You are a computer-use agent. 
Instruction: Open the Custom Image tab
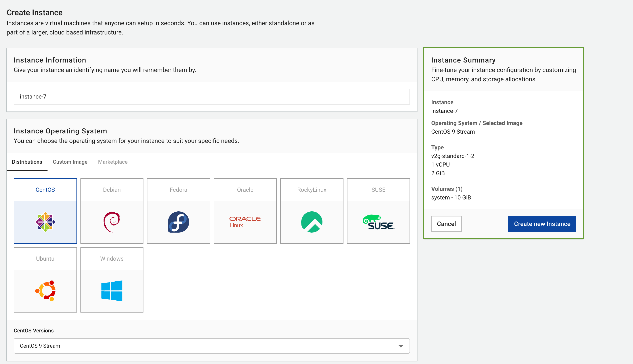70,162
